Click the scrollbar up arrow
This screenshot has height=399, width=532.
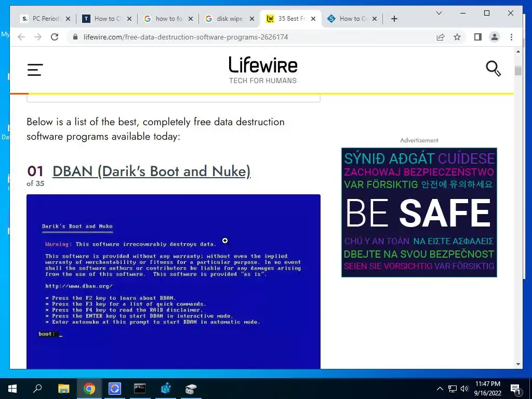(518, 51)
